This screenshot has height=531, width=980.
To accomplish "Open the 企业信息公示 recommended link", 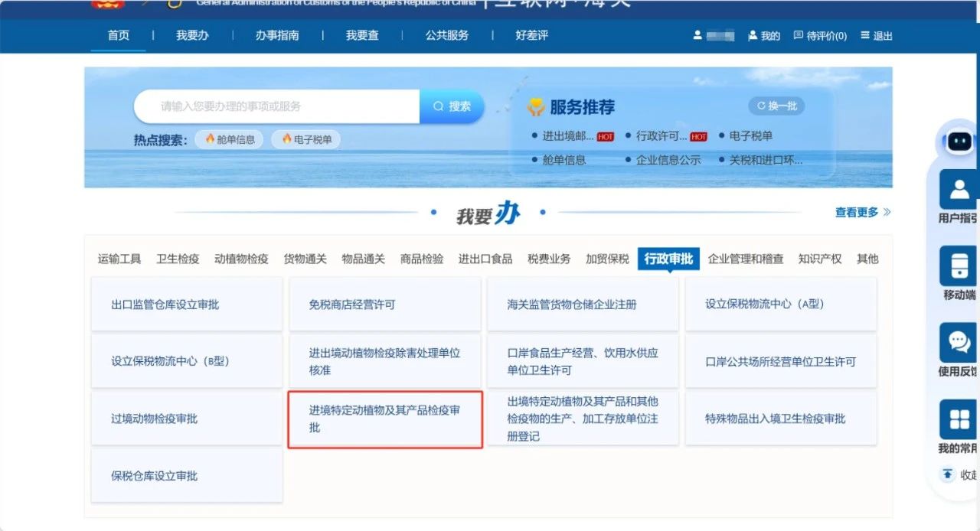I will click(668, 160).
